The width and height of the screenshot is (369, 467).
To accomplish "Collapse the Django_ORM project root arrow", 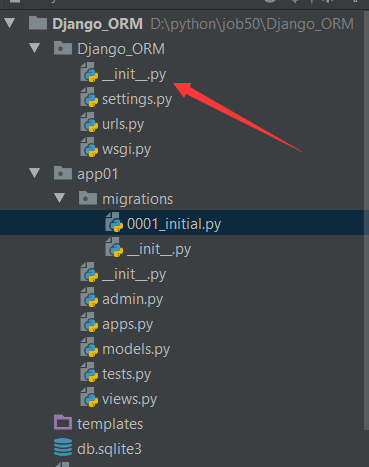I will (x=10, y=23).
